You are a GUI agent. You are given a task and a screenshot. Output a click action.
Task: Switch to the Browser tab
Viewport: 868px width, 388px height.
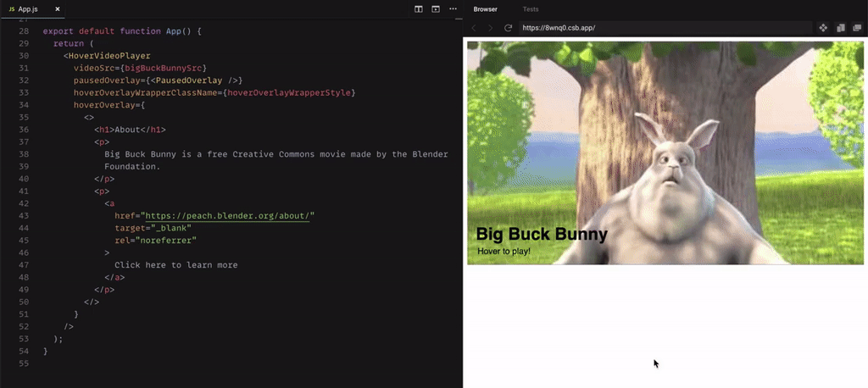pos(486,9)
